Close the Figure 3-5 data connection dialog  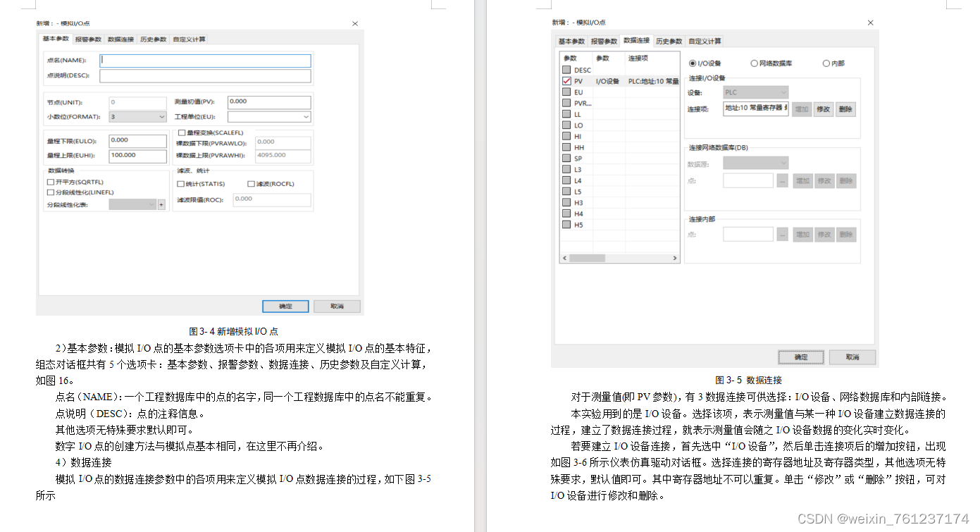click(871, 23)
